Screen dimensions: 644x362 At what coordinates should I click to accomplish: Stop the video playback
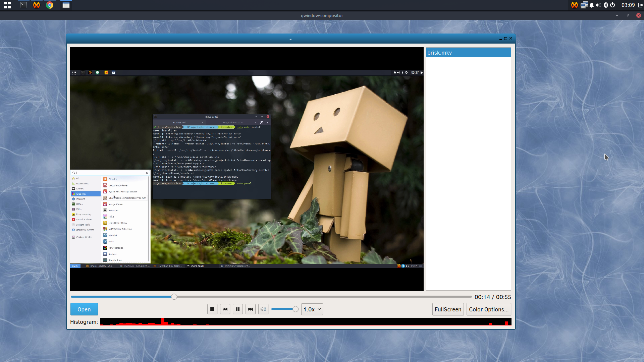pyautogui.click(x=212, y=309)
